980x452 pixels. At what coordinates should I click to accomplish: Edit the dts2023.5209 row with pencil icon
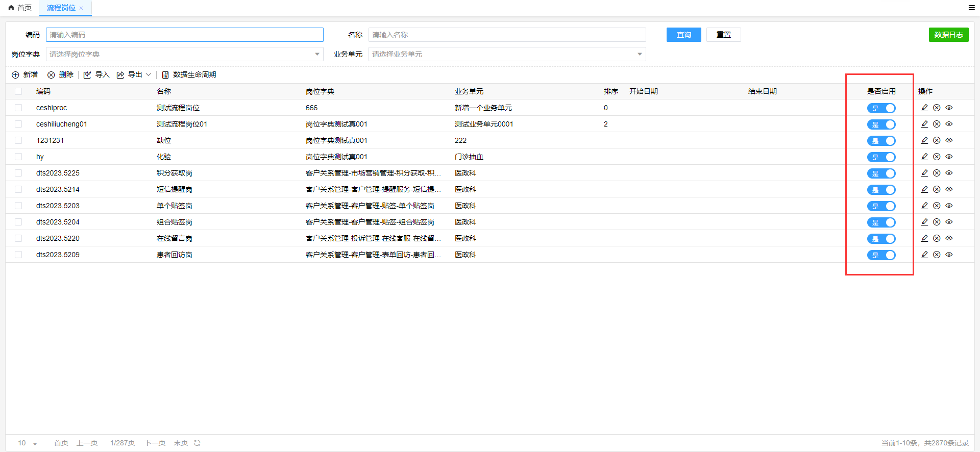924,255
